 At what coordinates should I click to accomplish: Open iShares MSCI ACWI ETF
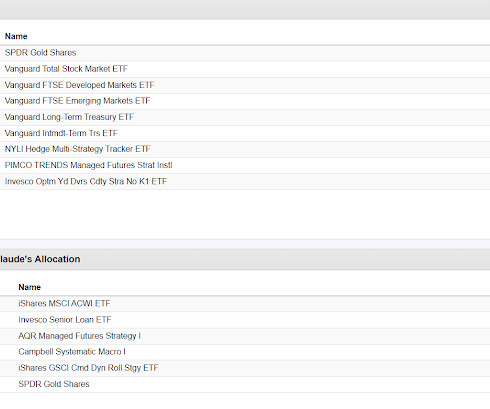point(64,303)
